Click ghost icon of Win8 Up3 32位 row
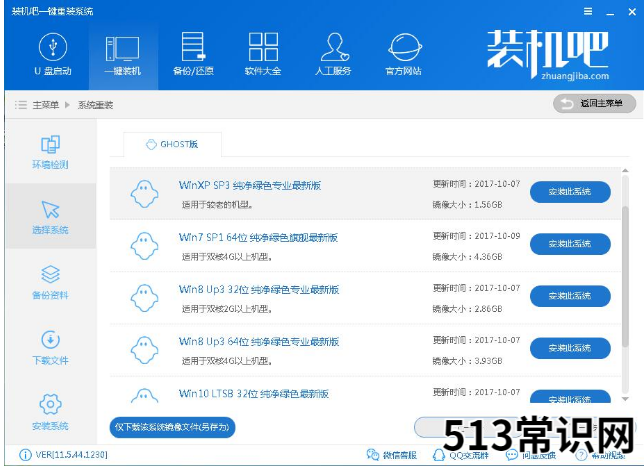 144,298
